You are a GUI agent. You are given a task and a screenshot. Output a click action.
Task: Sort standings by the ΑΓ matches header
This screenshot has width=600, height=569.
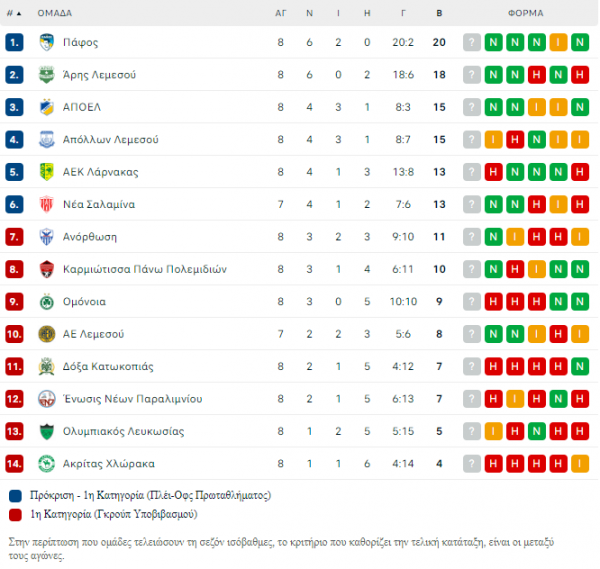click(x=280, y=13)
